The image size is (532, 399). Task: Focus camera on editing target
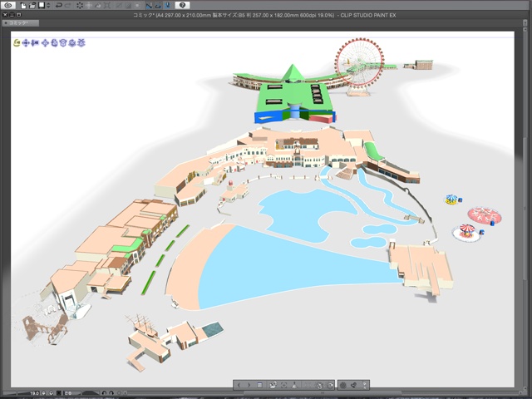click(x=284, y=385)
